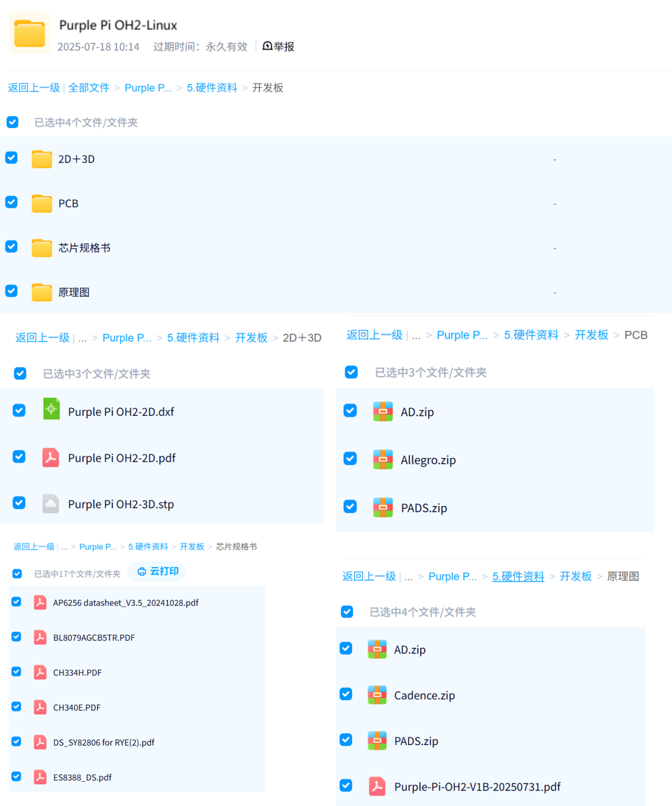The image size is (672, 806).
Task: Toggle checkbox for Purple Pi OH2-2D.dxf
Action: pyautogui.click(x=19, y=410)
